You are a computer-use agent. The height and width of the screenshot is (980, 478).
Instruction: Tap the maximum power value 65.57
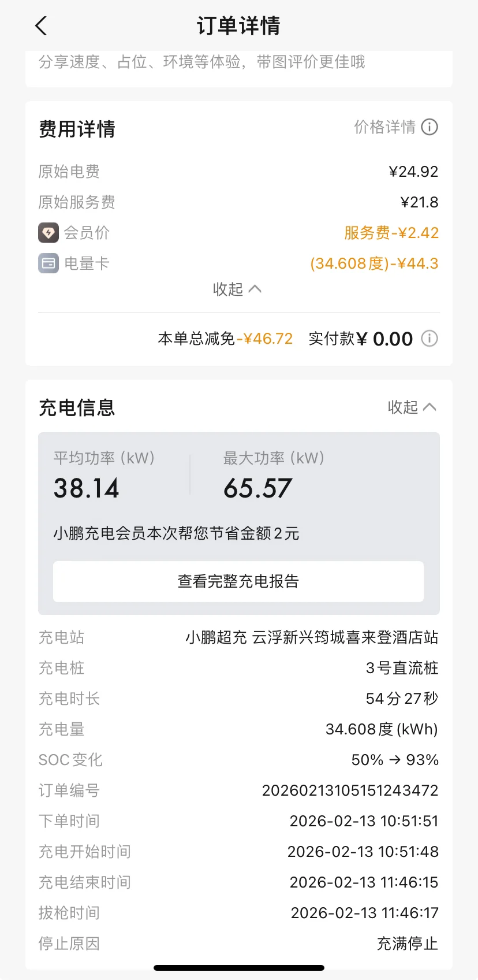(258, 488)
